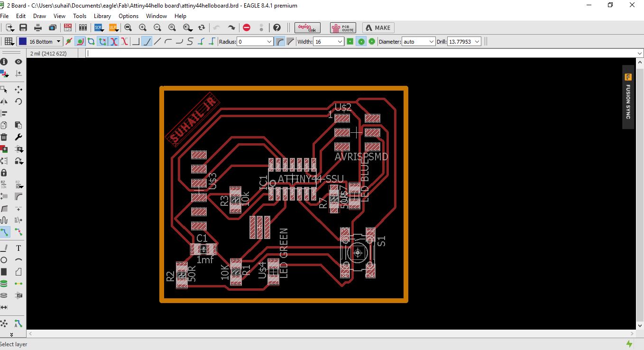
Task: Open the File menu
Action: pos(5,16)
